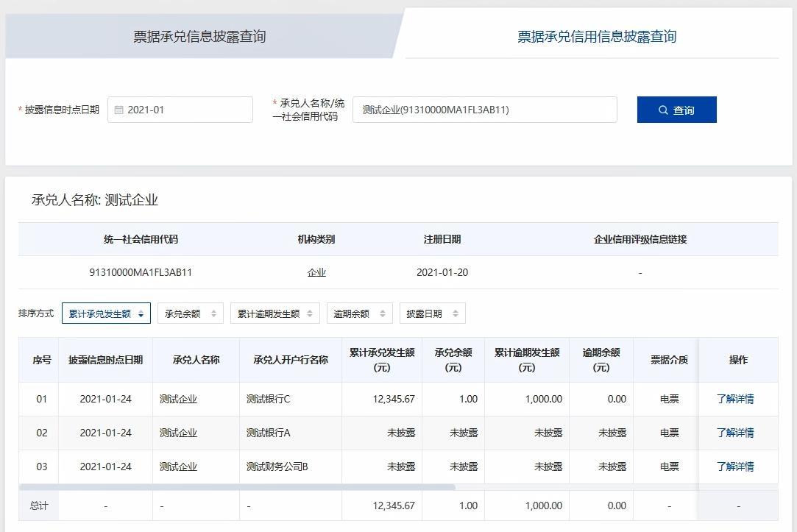
Task: Click the 查询 search button
Action: click(676, 109)
